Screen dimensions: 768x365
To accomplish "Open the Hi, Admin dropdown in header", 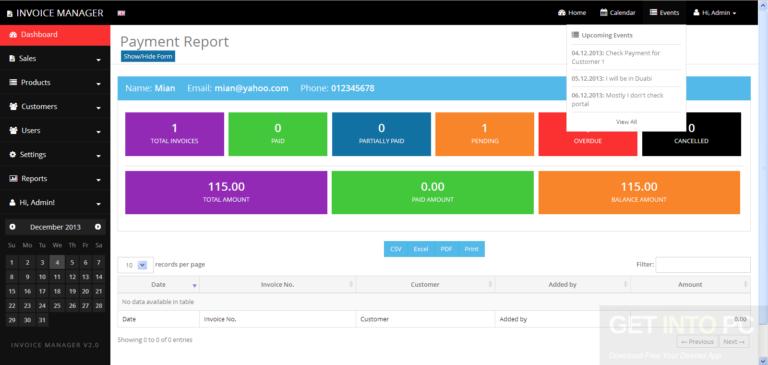I will (715, 13).
